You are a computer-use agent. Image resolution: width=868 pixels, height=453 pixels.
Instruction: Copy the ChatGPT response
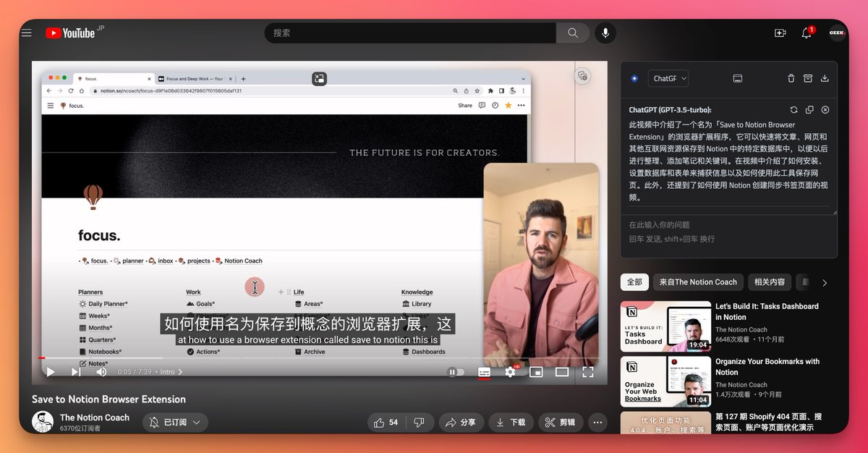click(809, 110)
